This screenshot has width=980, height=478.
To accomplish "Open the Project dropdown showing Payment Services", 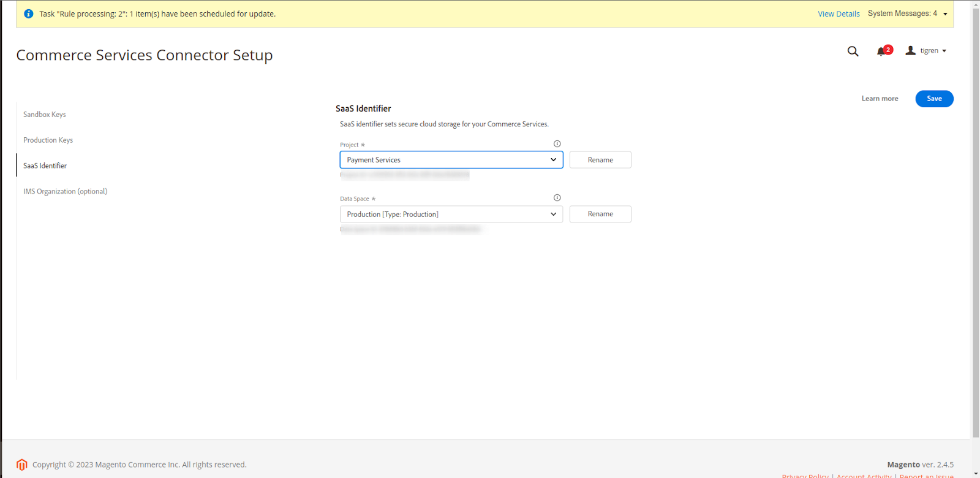I will click(451, 160).
